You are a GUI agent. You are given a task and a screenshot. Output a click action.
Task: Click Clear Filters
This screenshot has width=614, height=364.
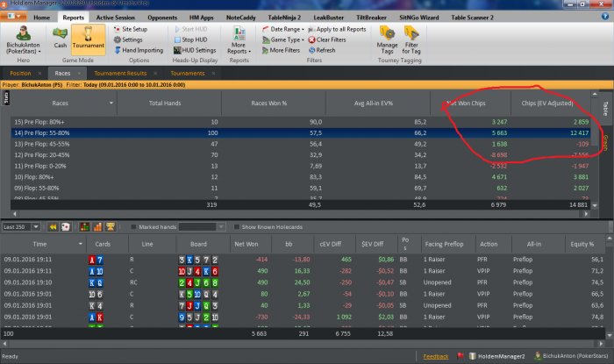327,39
